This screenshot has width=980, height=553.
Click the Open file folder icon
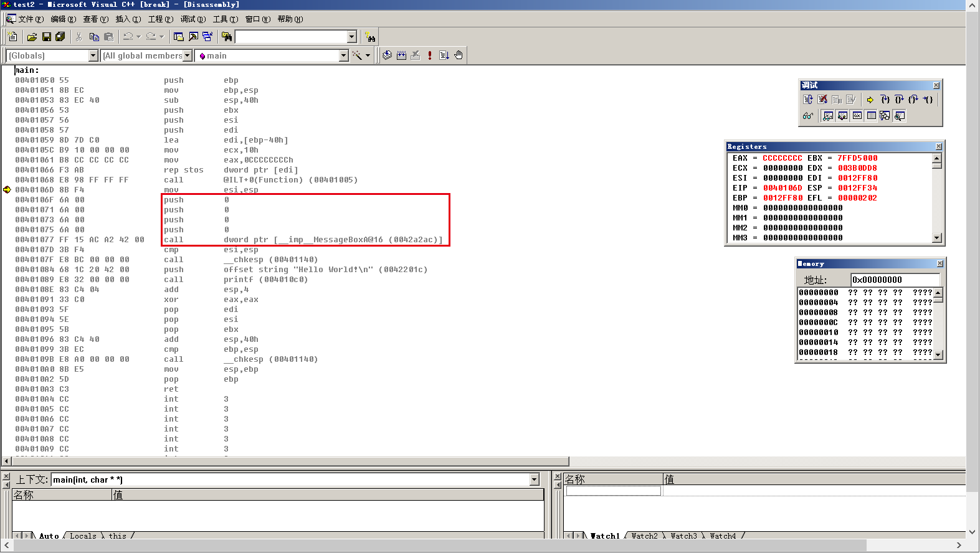[32, 37]
